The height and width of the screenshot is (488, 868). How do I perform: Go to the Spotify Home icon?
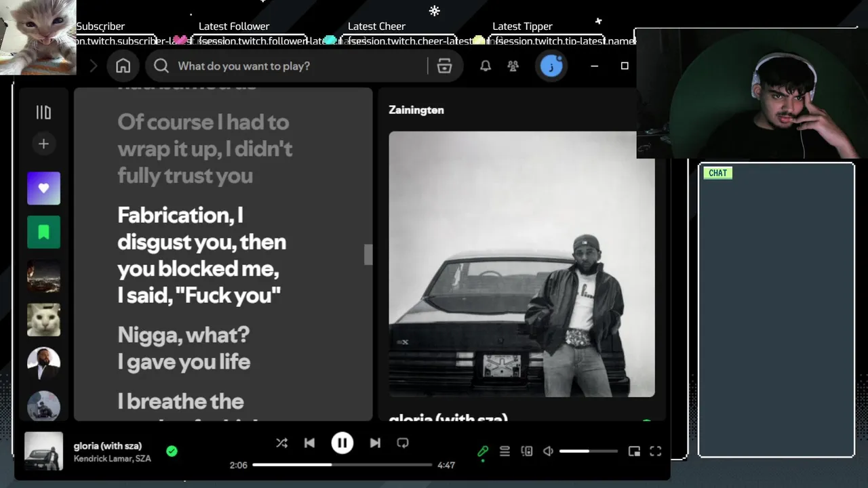(123, 66)
